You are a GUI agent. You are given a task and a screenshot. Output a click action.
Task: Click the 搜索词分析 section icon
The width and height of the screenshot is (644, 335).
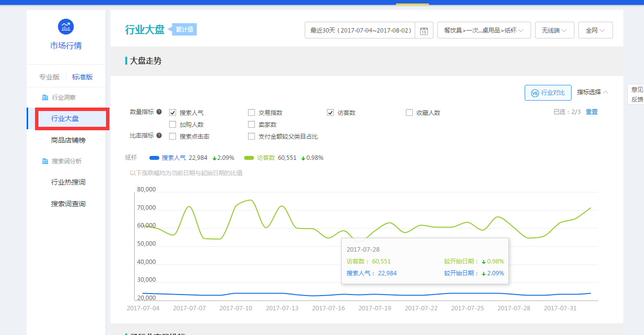pyautogui.click(x=45, y=161)
